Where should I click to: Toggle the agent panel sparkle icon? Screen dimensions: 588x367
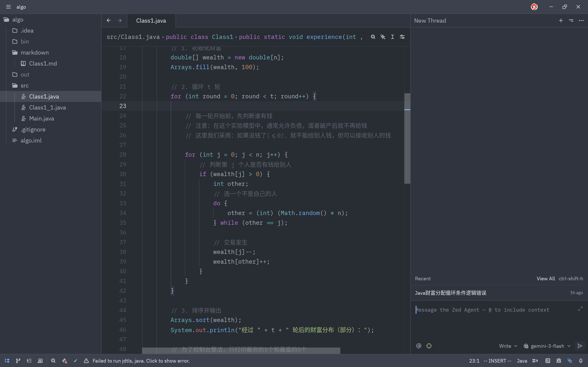pyautogui.click(x=570, y=361)
